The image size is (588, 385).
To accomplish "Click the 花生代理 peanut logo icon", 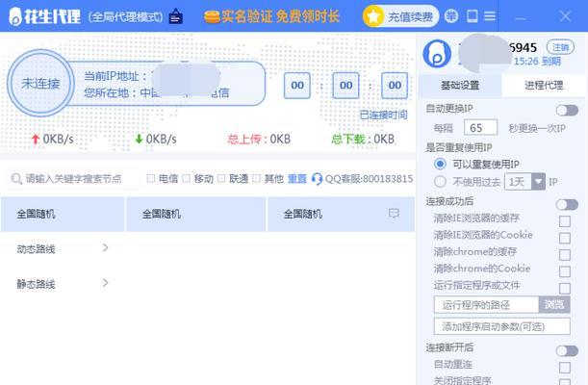I will pos(15,17).
